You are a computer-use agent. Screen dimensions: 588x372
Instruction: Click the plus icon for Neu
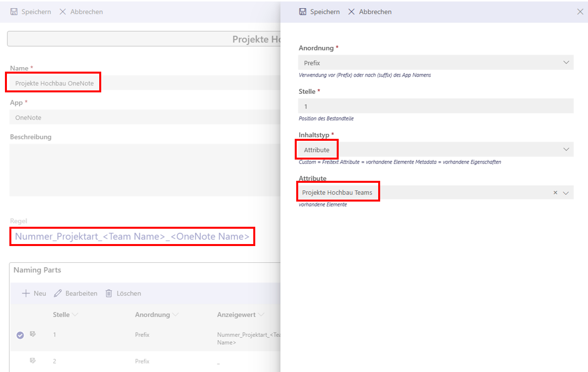[x=26, y=293]
